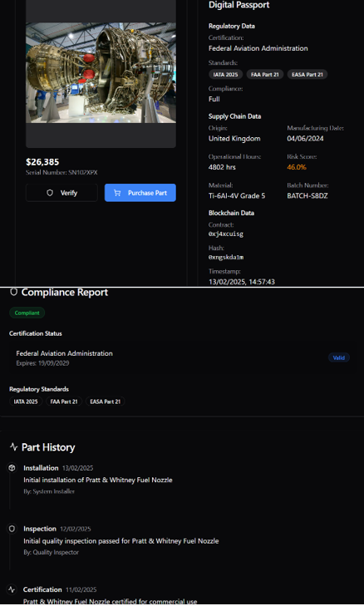Click the shopping cart icon
The width and height of the screenshot is (364, 606).
click(x=117, y=193)
